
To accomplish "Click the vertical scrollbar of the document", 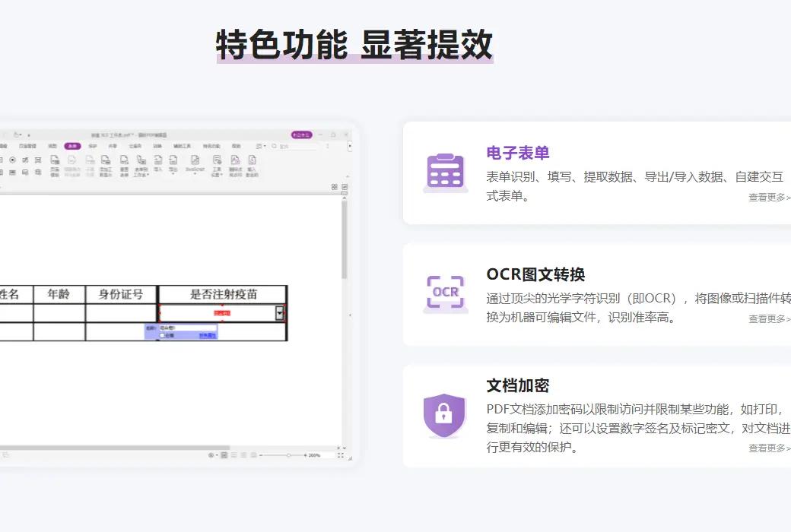I will (x=345, y=239).
